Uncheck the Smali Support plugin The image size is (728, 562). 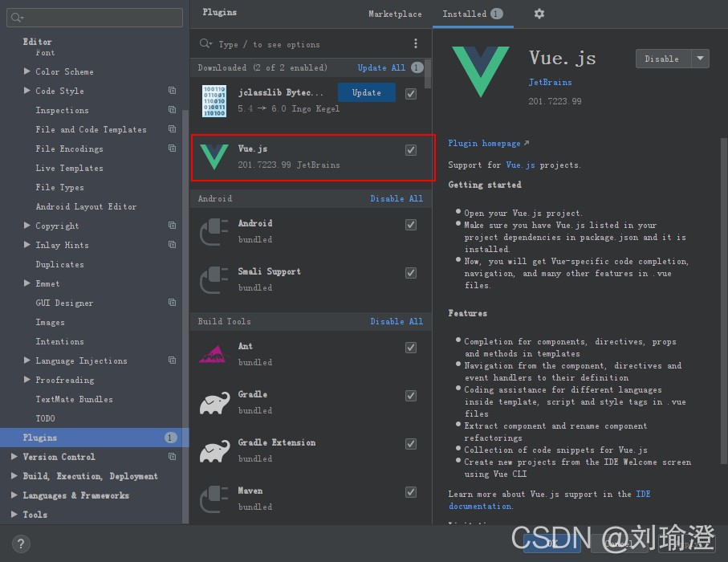[x=411, y=273]
